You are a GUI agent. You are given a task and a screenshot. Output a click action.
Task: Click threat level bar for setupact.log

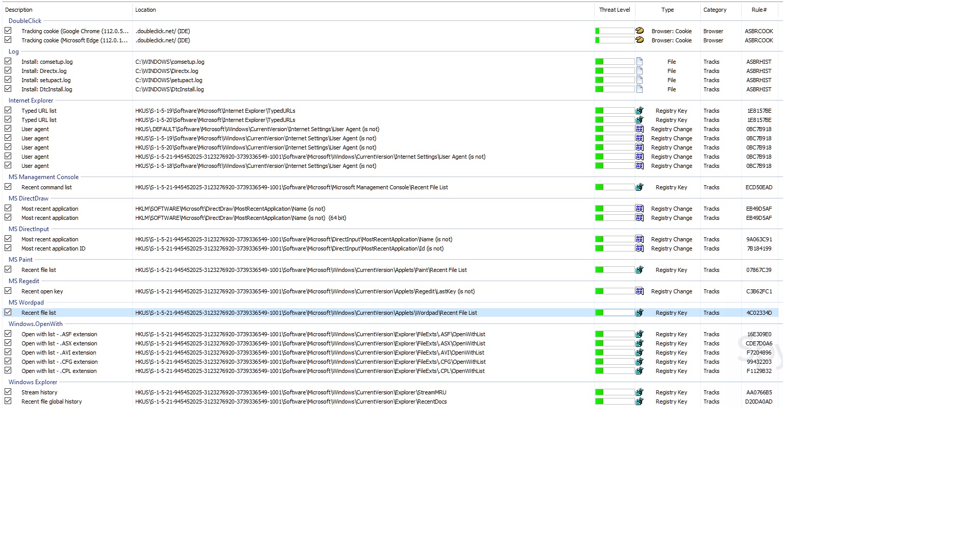pyautogui.click(x=615, y=80)
